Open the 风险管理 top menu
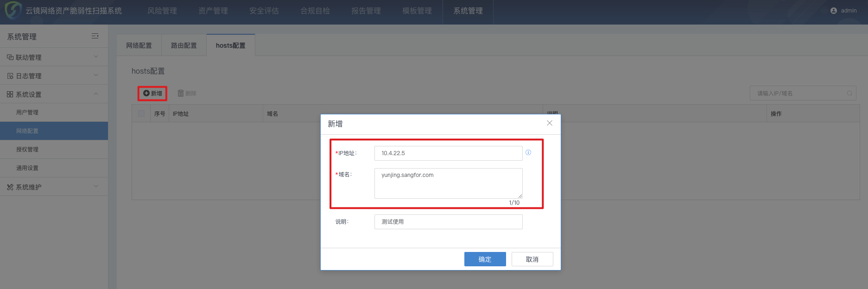Image resolution: width=868 pixels, height=289 pixels. [162, 11]
